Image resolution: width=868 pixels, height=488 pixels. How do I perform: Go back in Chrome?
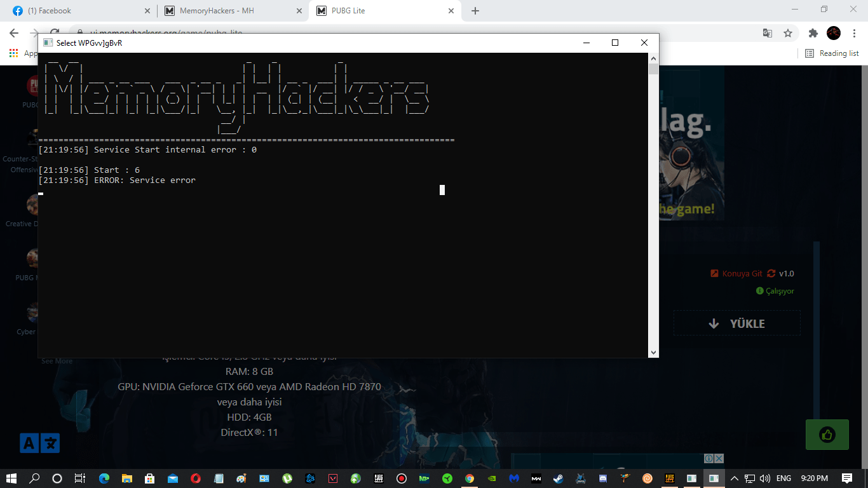(x=14, y=33)
